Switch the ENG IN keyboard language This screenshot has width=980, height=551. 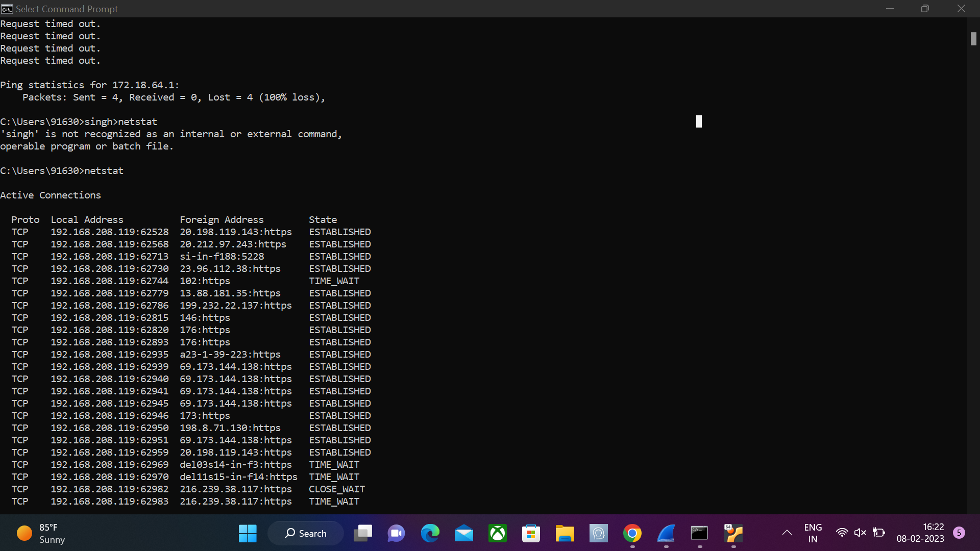[813, 533]
